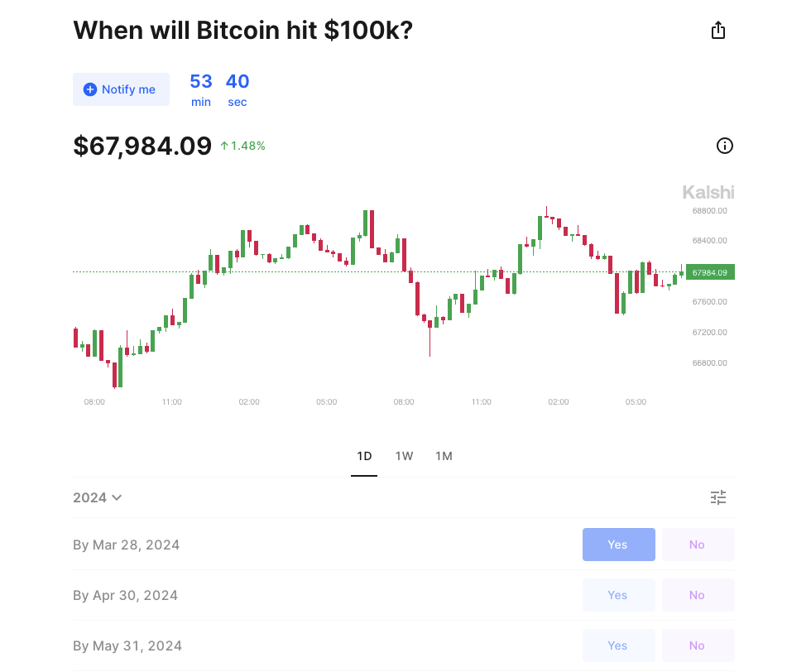Select Yes for By Apr 30, 2024

point(618,595)
